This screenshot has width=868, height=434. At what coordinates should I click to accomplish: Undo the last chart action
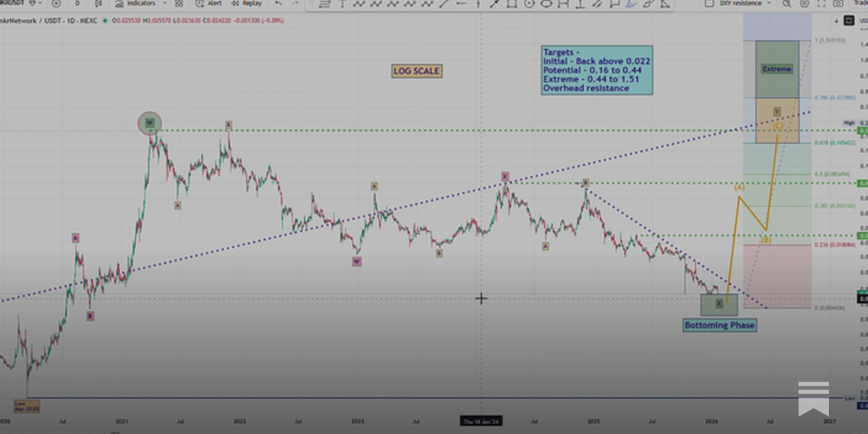click(x=278, y=3)
